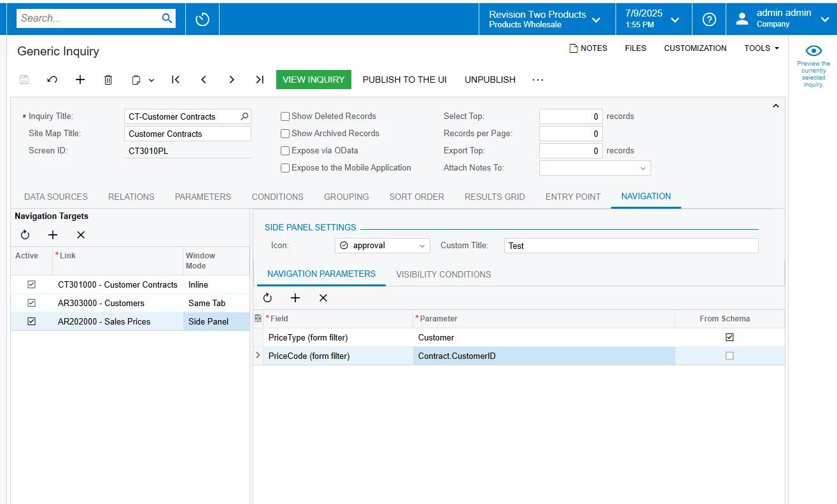
Task: Select the Contract.CustomerID parameter cell
Action: (x=544, y=356)
